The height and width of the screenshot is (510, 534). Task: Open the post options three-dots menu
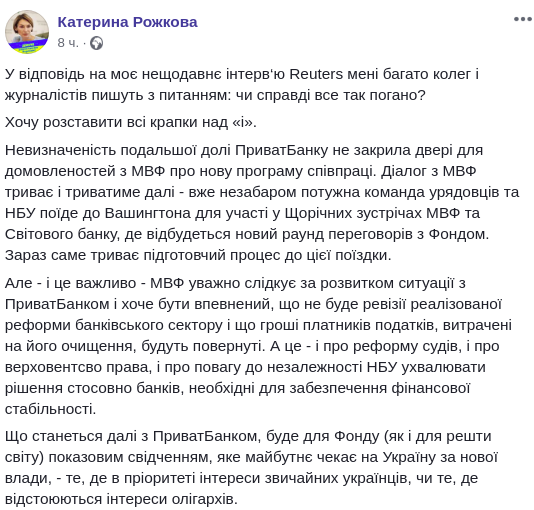click(523, 19)
